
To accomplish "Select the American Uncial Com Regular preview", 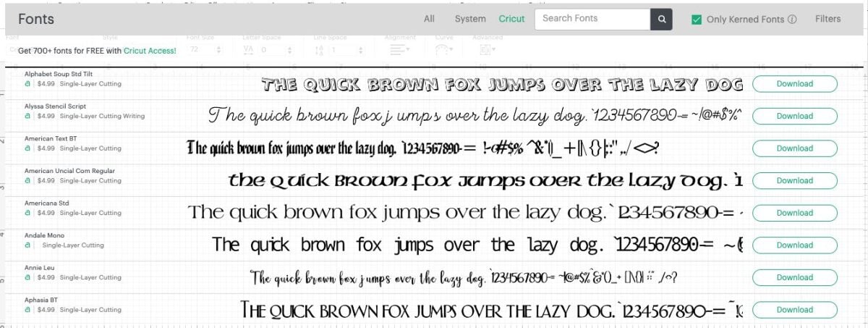I will point(485,180).
